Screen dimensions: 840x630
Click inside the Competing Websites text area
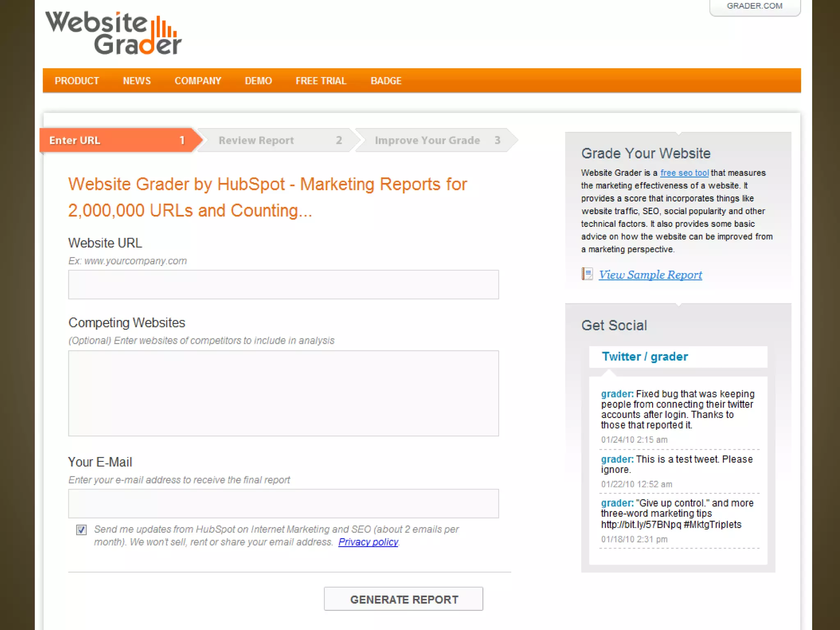click(x=283, y=393)
